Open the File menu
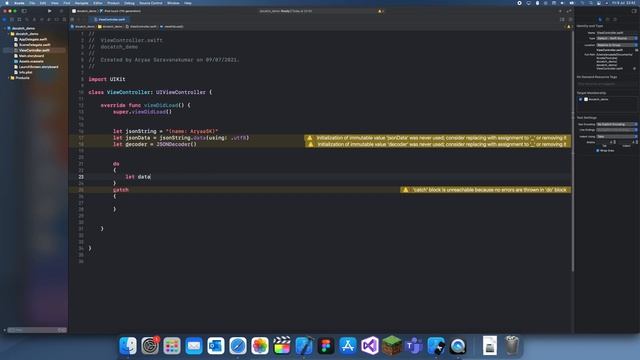The image size is (640, 360). (32, 3)
